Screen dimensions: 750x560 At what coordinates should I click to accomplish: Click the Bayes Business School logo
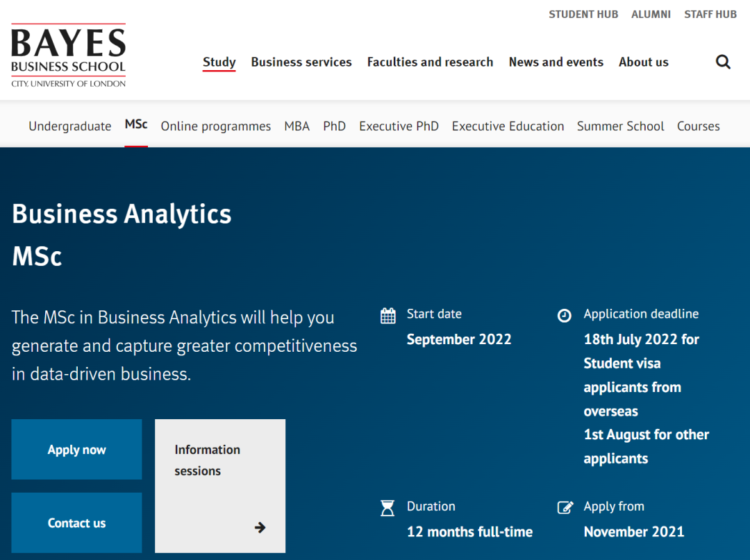[68, 56]
